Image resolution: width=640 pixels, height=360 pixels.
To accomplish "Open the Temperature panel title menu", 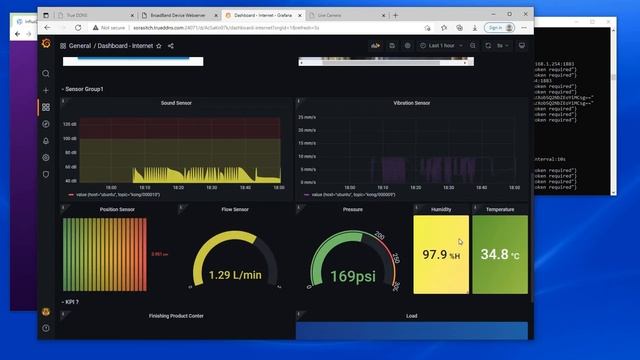I will [500, 209].
